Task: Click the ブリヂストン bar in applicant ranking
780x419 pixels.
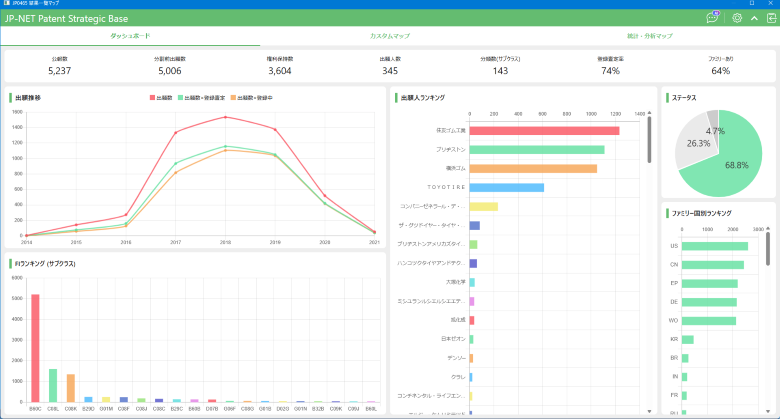Action: [536, 149]
